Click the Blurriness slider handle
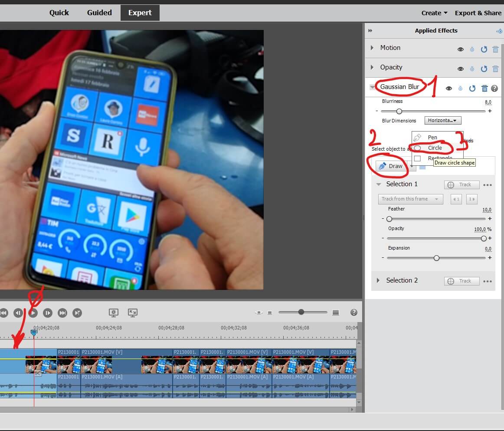The width and height of the screenshot is (504, 431). [x=399, y=111]
